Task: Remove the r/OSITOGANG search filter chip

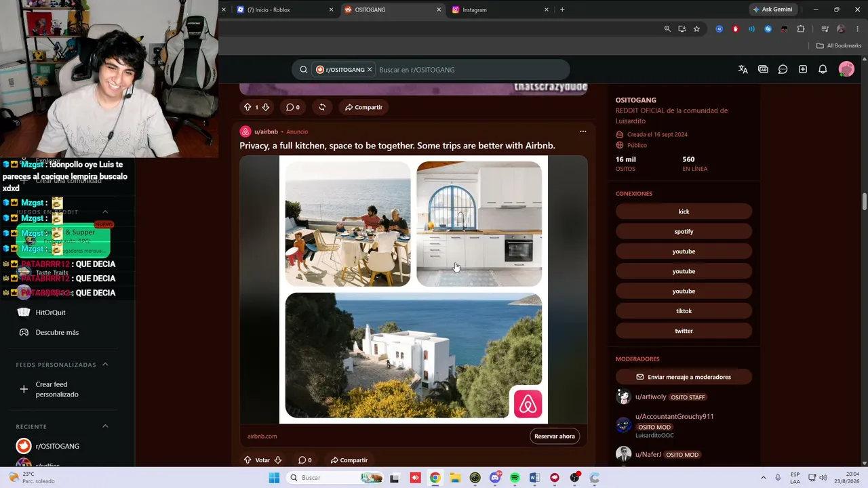Action: (370, 70)
